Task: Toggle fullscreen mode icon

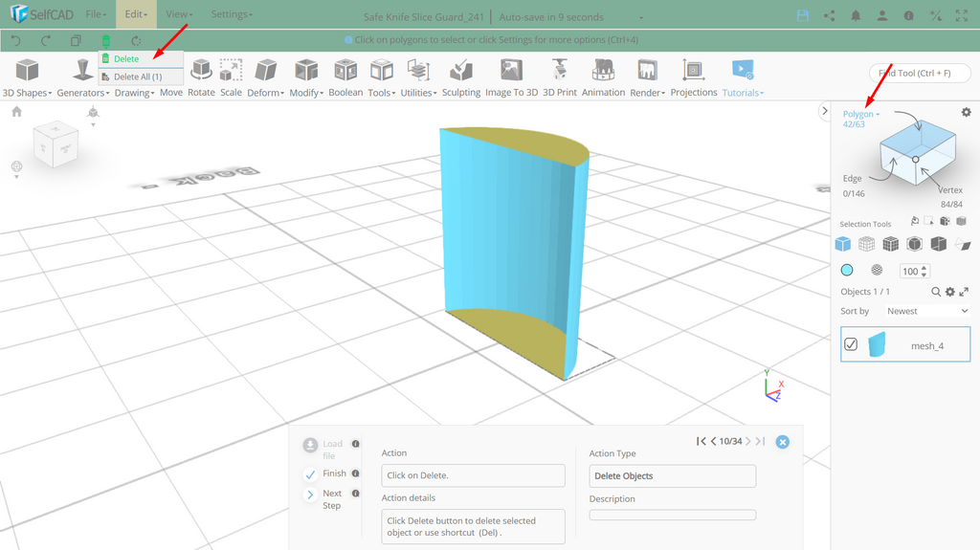Action: pyautogui.click(x=961, y=16)
